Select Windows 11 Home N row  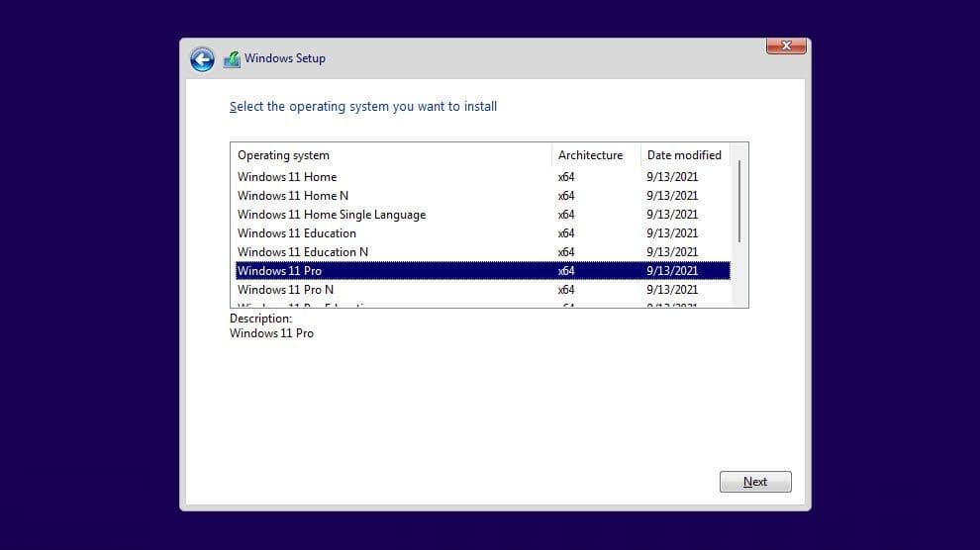tap(293, 196)
